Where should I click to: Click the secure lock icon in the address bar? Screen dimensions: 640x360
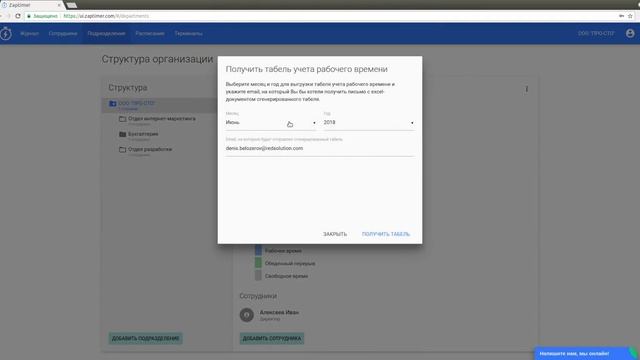[x=29, y=16]
